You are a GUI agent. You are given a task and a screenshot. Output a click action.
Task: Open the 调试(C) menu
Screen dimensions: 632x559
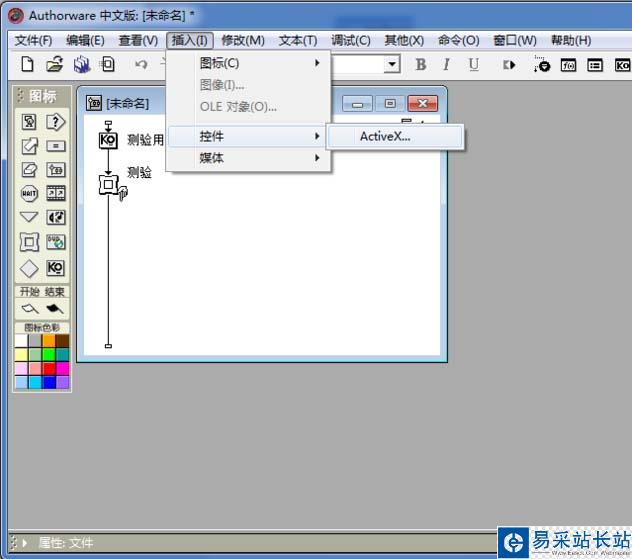pyautogui.click(x=351, y=41)
